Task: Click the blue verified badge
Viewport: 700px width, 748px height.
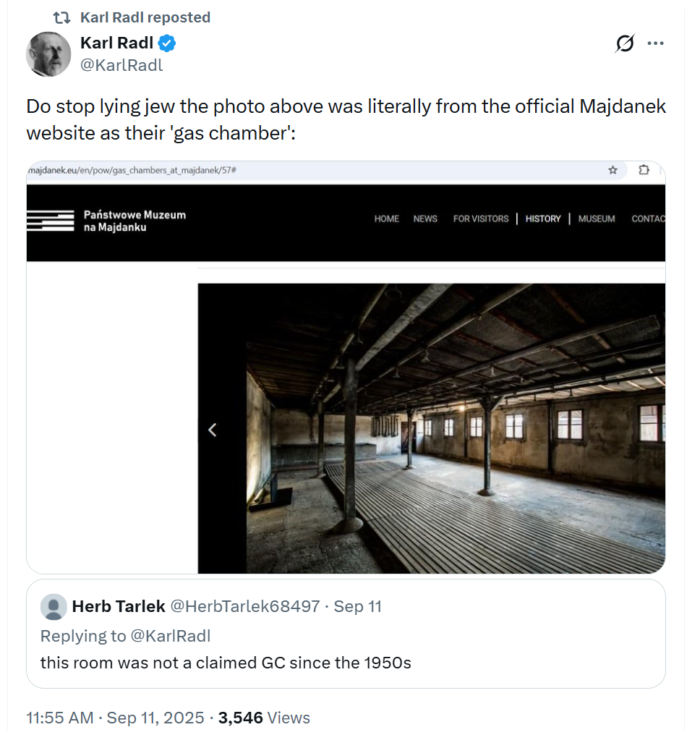Action: click(167, 44)
